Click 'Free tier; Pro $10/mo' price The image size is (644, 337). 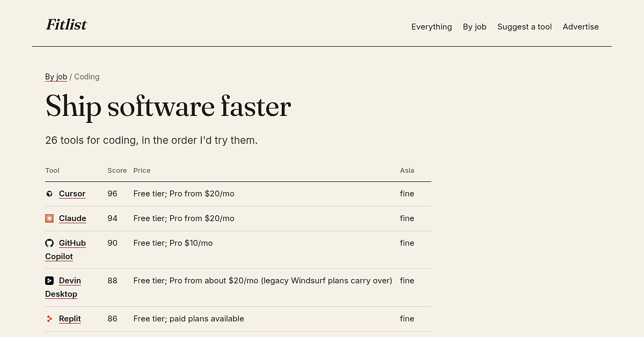173,243
